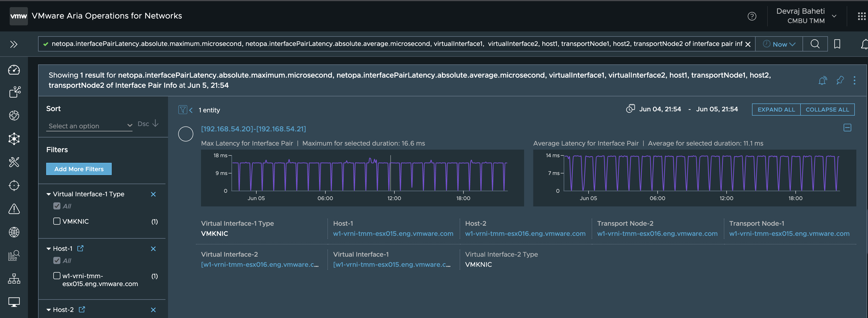
Task: Check All under Virtual Interface-1 Type
Action: pyautogui.click(x=57, y=206)
